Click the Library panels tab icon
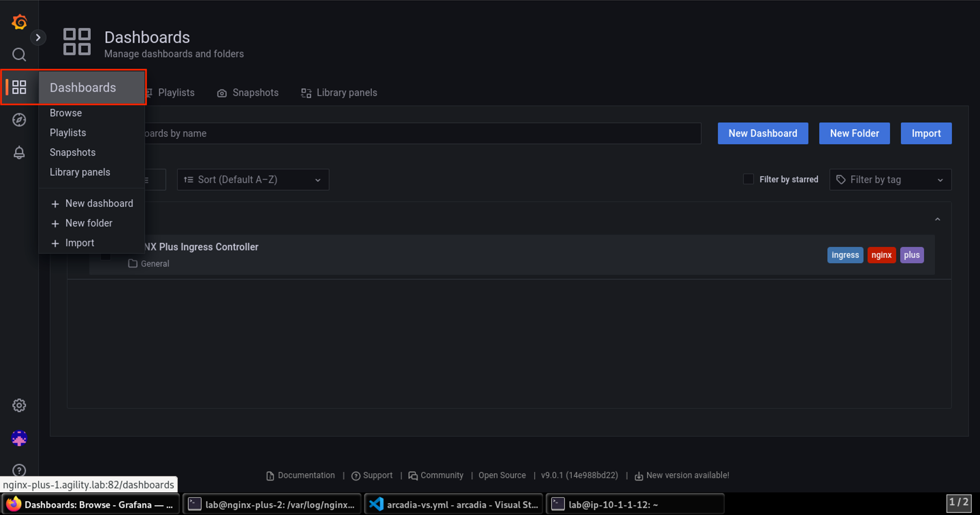Viewport: 980px width, 515px height. click(306, 93)
